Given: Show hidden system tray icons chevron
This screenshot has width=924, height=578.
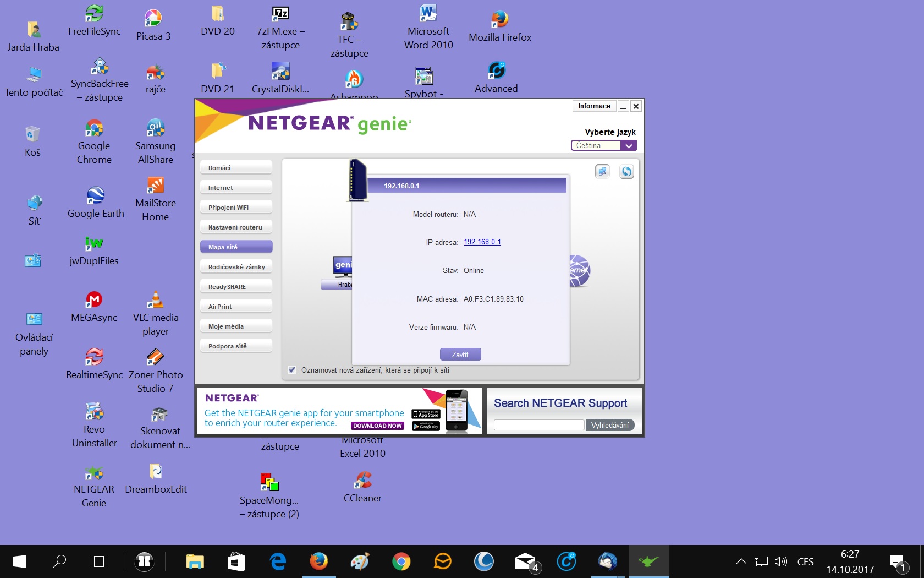Looking at the screenshot, I should (x=741, y=561).
